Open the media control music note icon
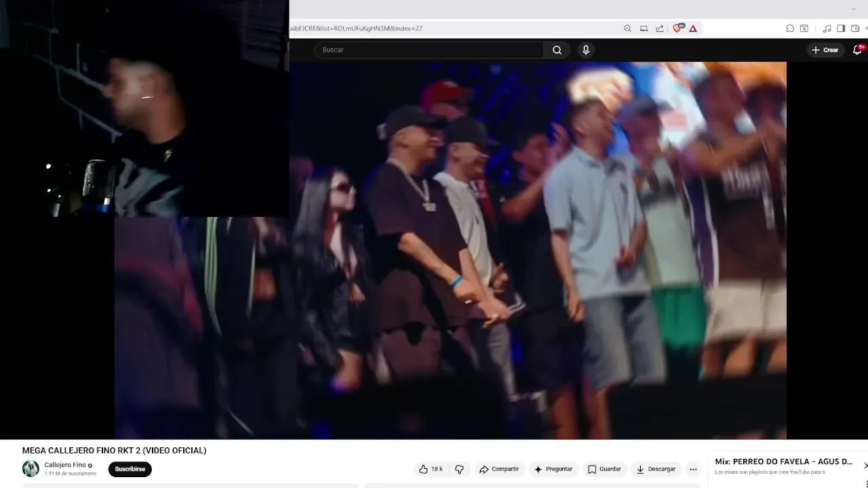Viewport: 868px width, 488px height. [827, 28]
